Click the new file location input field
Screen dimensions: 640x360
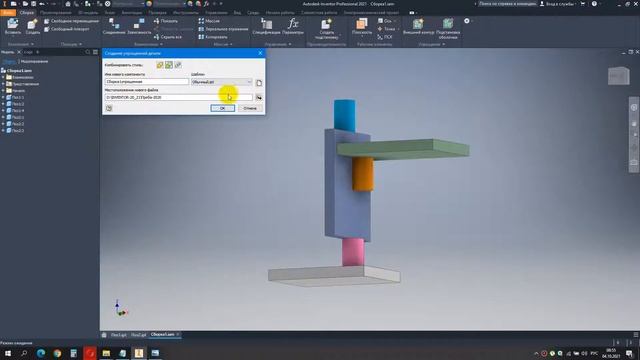coord(179,97)
